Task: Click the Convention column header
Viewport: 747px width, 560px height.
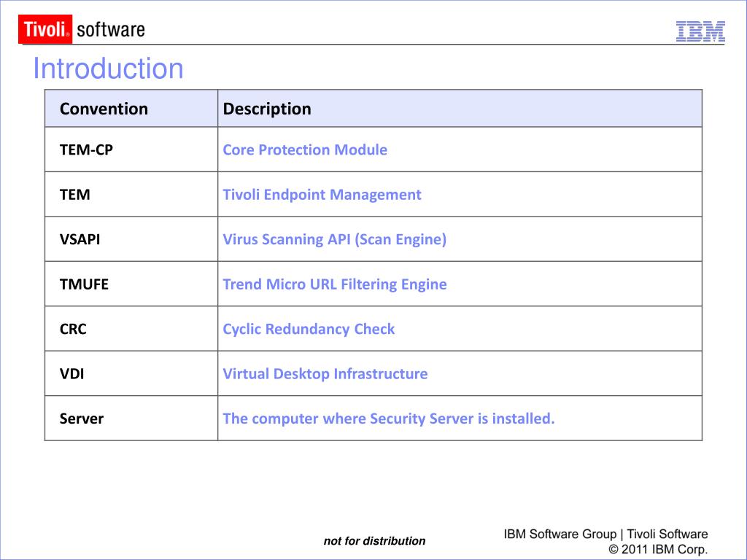Action: point(131,109)
